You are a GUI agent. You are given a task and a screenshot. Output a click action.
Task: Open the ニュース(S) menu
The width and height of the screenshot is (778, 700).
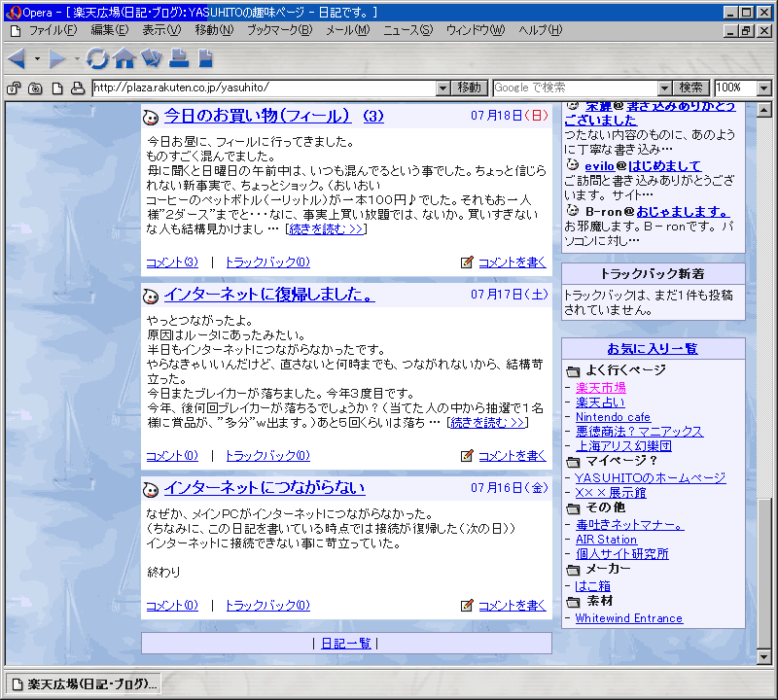tap(407, 31)
